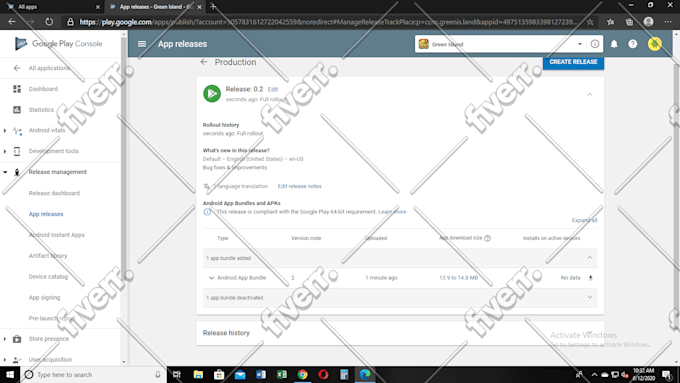Expand Android vitals section
Screen dimensions: 680x383
tap(5, 130)
